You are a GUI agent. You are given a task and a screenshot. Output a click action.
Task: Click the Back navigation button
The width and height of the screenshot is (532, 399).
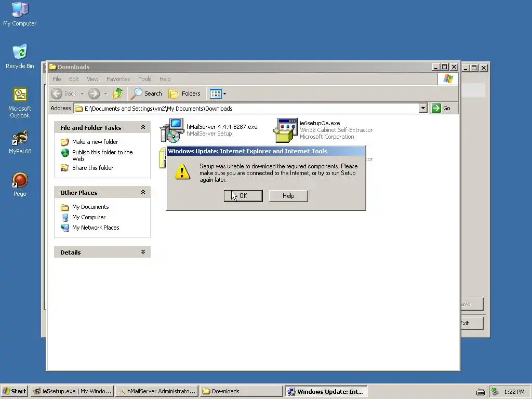(63, 94)
